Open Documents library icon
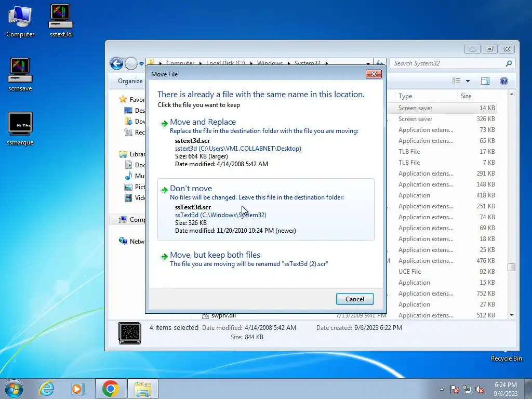 coord(128,165)
